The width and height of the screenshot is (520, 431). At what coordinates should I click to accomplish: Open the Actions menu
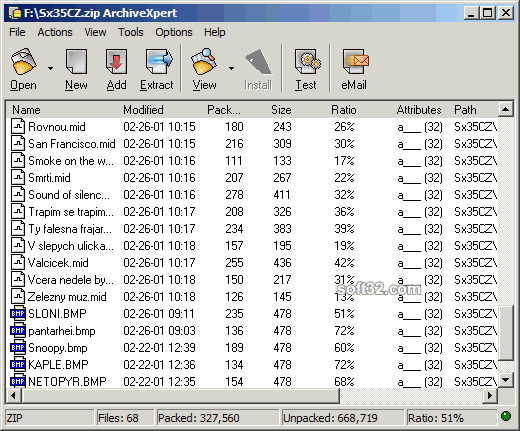click(55, 32)
